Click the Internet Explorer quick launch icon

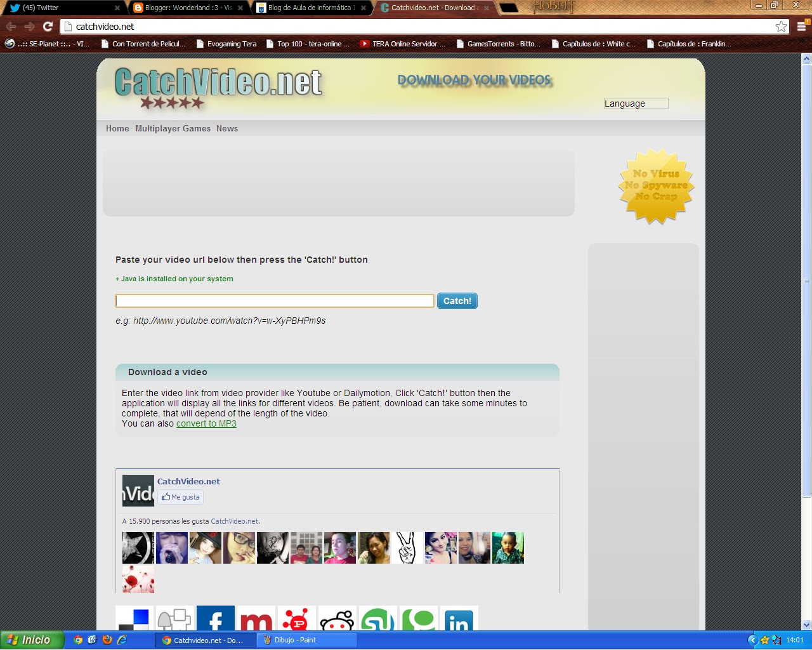tap(122, 640)
